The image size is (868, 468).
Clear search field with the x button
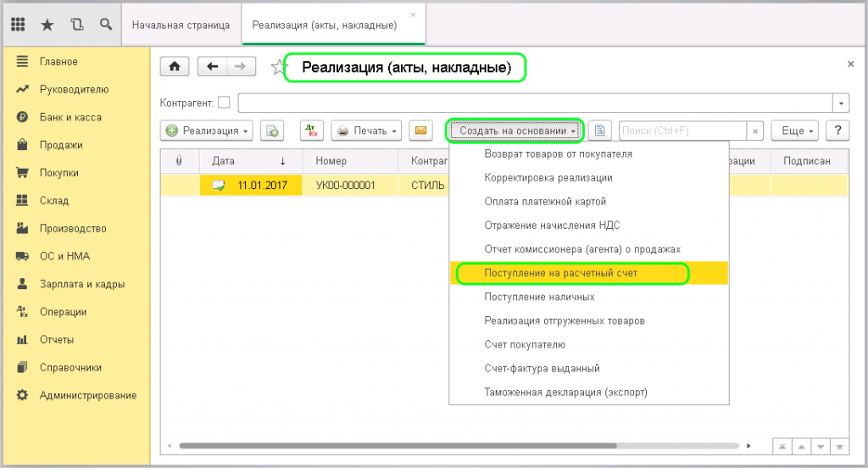coord(755,131)
